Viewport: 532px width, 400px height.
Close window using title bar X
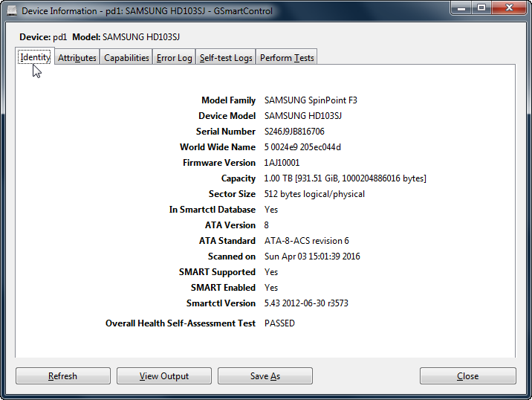click(509, 8)
